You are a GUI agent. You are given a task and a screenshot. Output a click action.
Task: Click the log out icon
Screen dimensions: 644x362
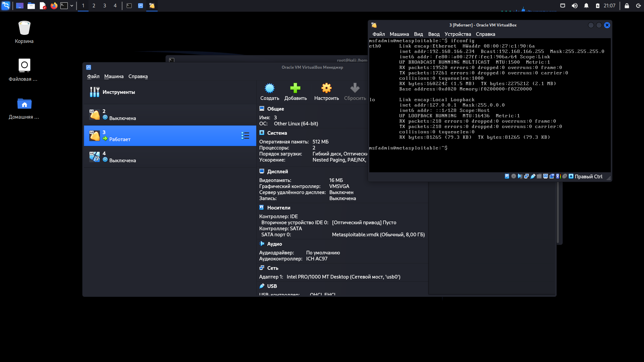(638, 6)
